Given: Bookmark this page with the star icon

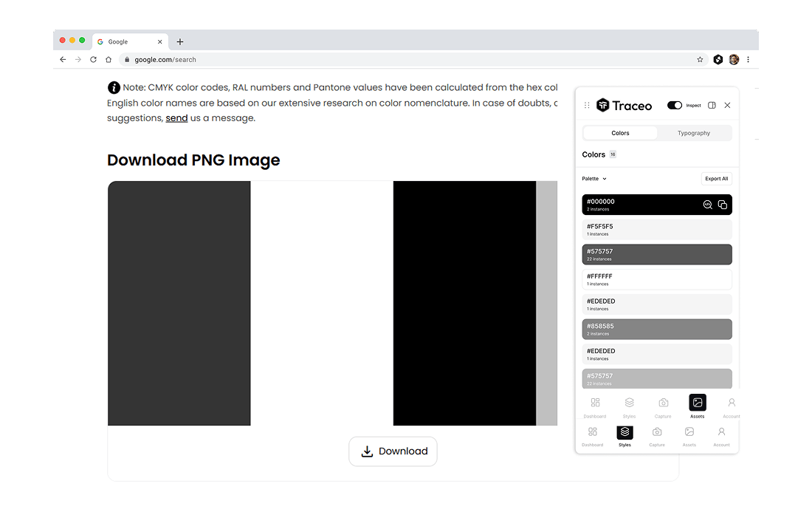Looking at the screenshot, I should coord(700,60).
